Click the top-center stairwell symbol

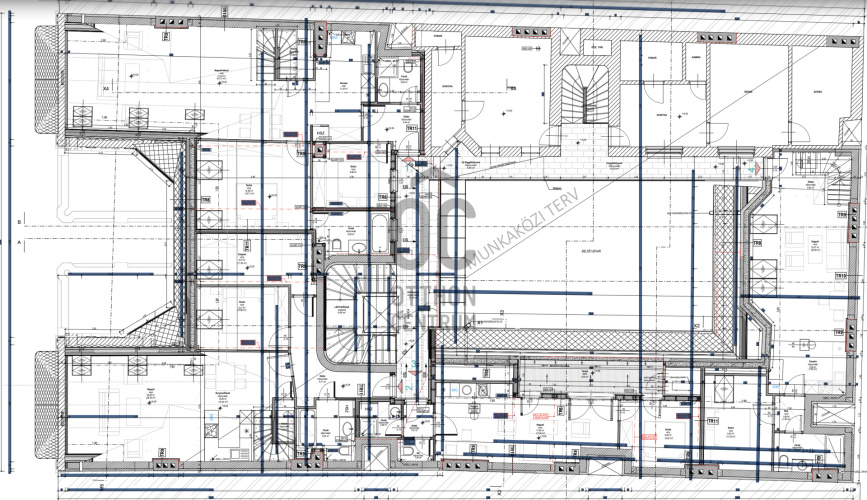pos(580,96)
